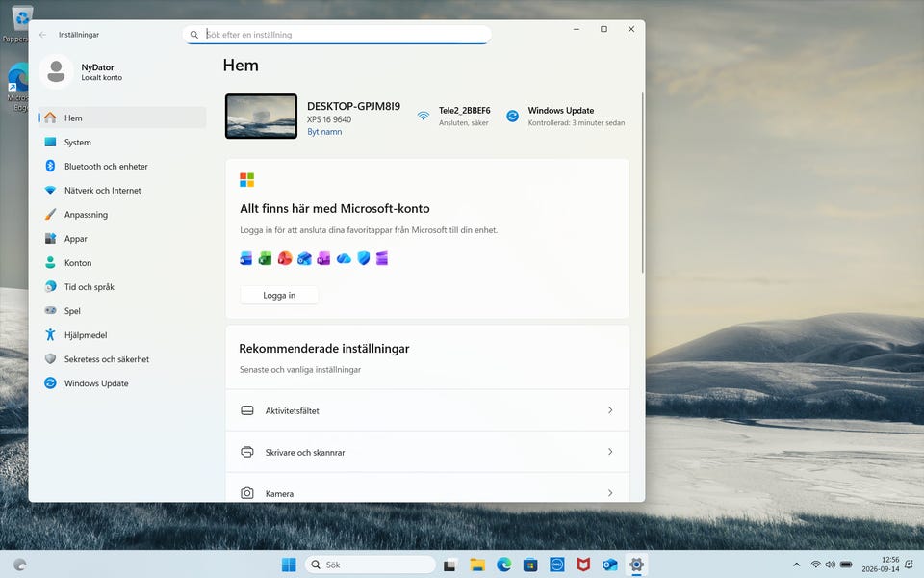Viewport: 924px width, 578px height.
Task: Open System settings in the sidebar
Action: click(x=122, y=143)
